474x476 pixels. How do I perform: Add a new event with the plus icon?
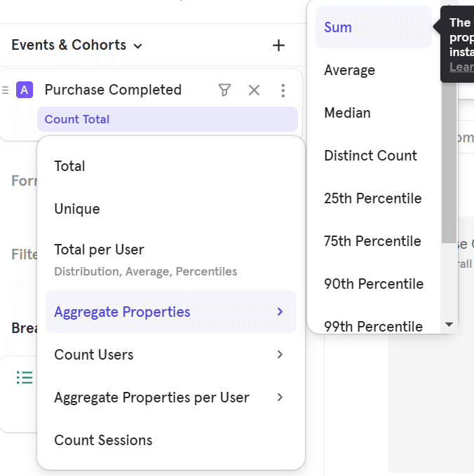point(278,46)
